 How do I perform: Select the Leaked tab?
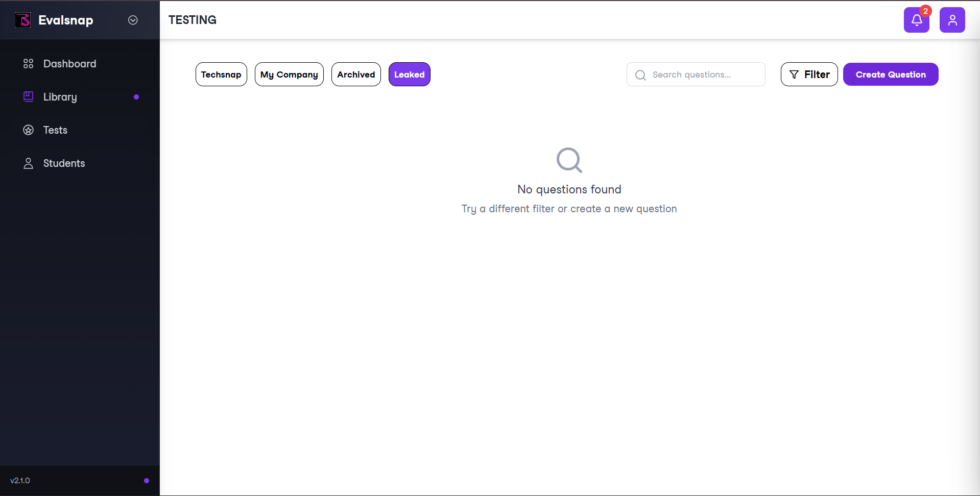coord(410,75)
